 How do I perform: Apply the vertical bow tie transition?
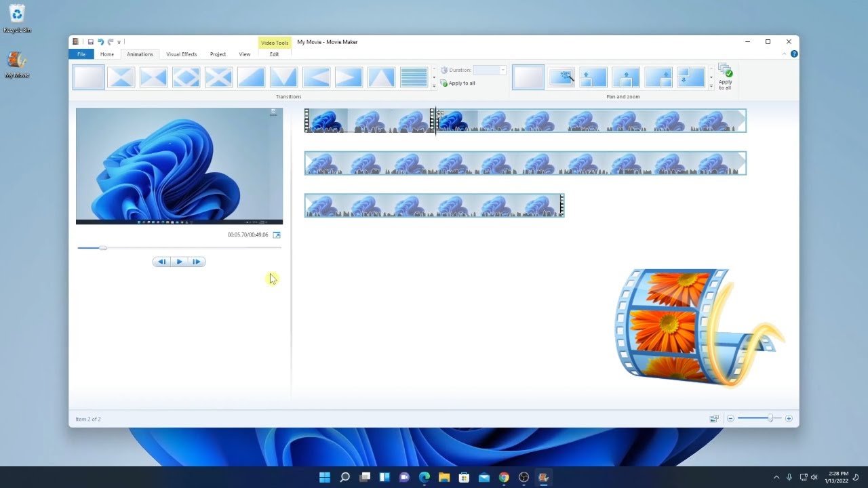point(154,77)
